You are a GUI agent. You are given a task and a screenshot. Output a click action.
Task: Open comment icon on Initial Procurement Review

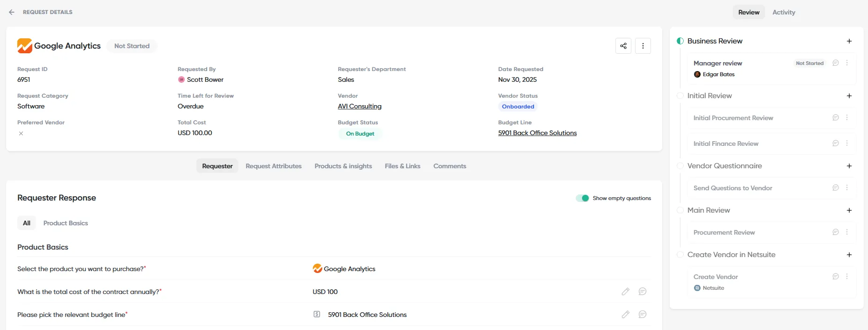coord(836,117)
